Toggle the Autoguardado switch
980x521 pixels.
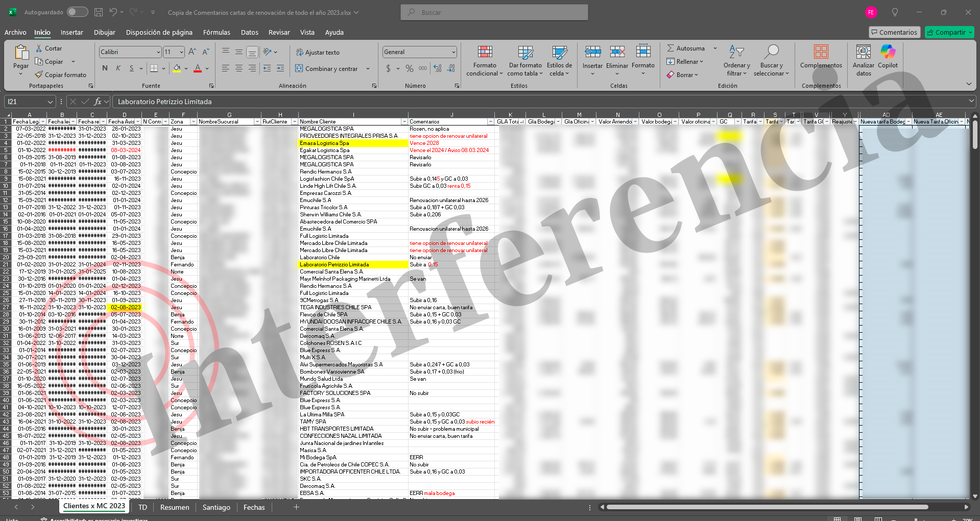pos(77,12)
